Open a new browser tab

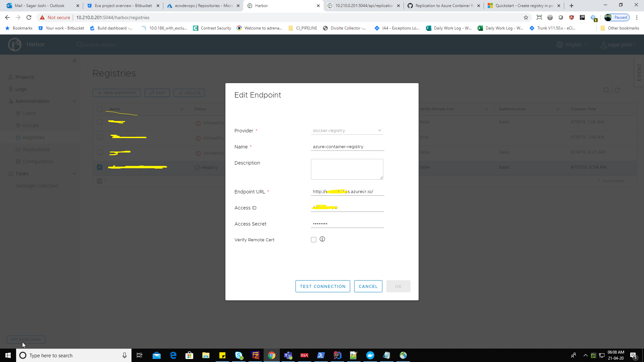click(x=572, y=6)
